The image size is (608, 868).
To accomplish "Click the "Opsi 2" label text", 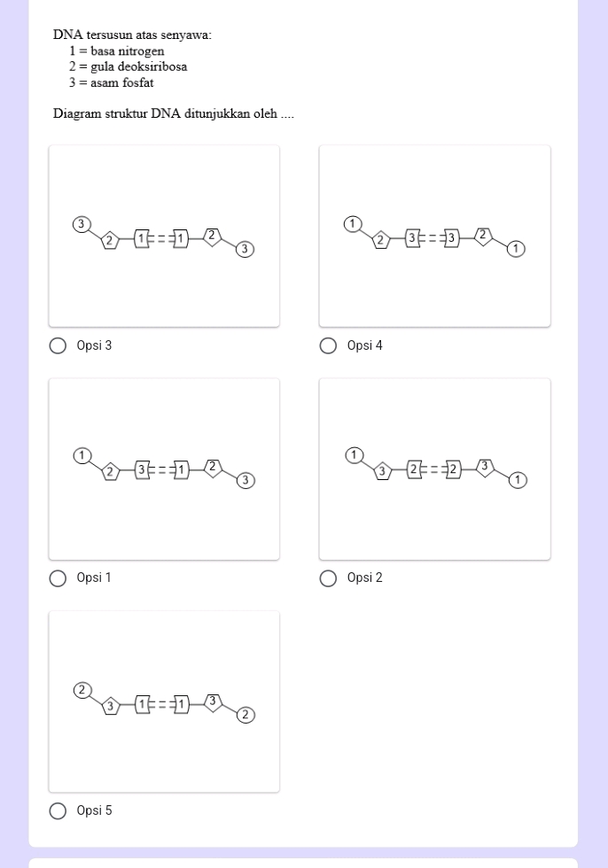I will (364, 577).
